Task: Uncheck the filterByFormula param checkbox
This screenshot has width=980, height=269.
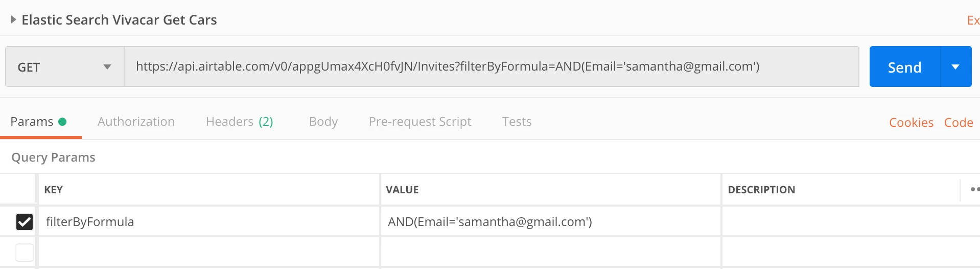Action: [x=25, y=222]
